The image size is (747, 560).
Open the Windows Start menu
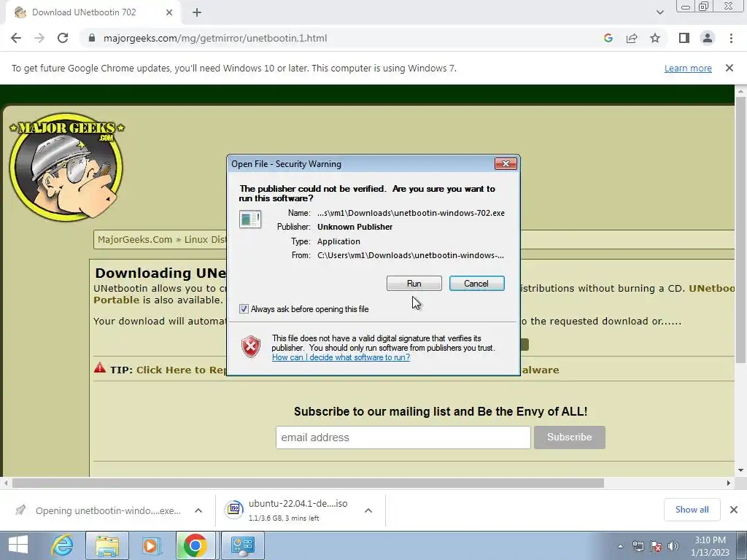(x=18, y=545)
